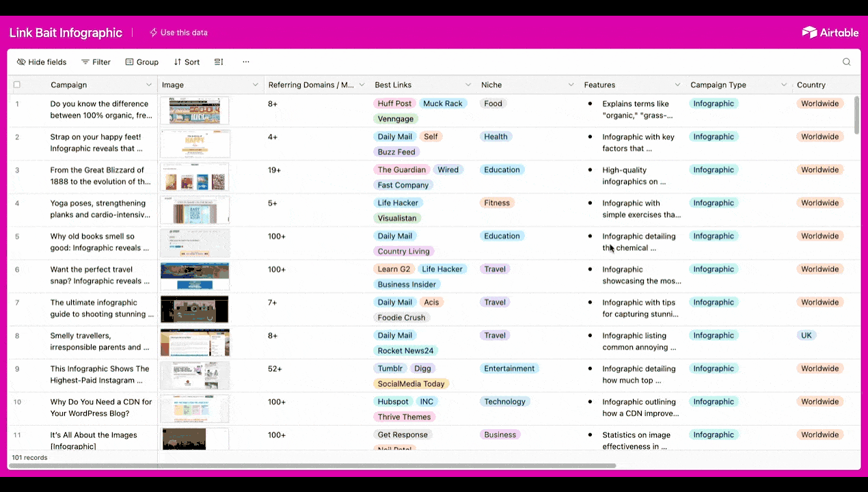Open the image thumbnail in row 8

pyautogui.click(x=195, y=342)
